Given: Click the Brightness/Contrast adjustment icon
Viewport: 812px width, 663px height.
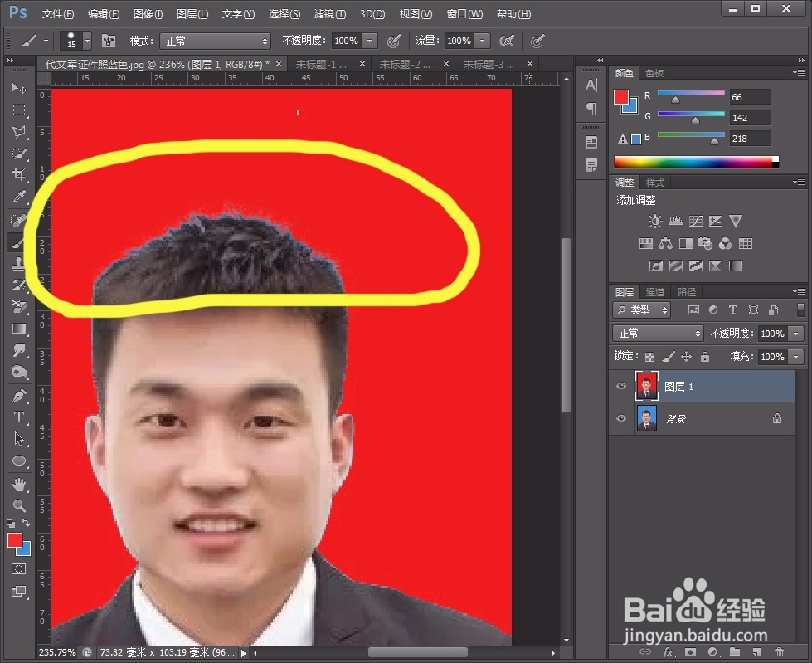Looking at the screenshot, I should point(654,221).
